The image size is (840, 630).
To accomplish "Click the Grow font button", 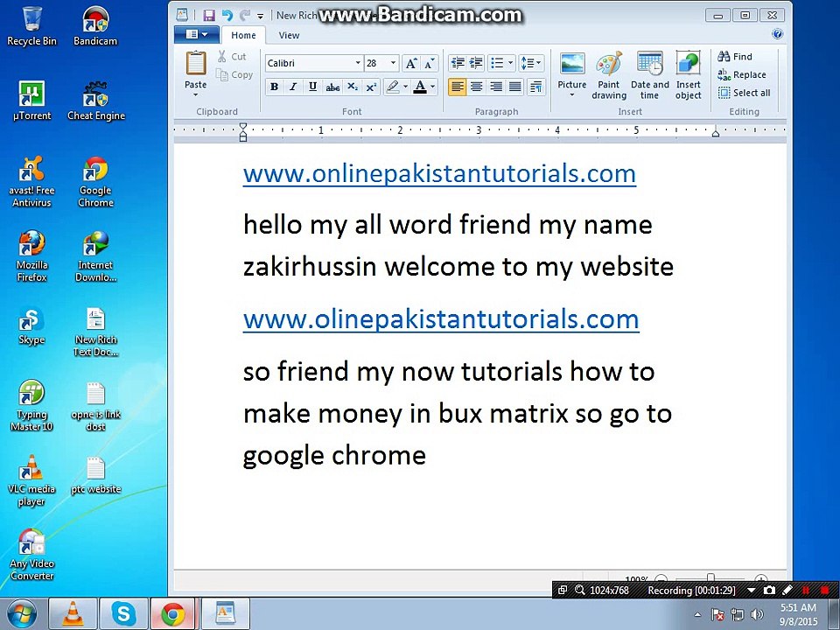I will 411,63.
